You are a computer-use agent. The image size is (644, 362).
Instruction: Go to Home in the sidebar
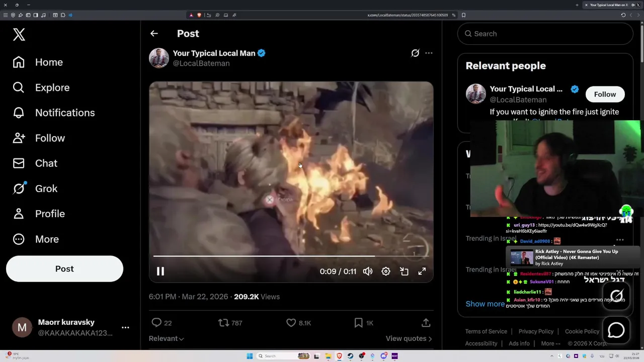pyautogui.click(x=38, y=62)
